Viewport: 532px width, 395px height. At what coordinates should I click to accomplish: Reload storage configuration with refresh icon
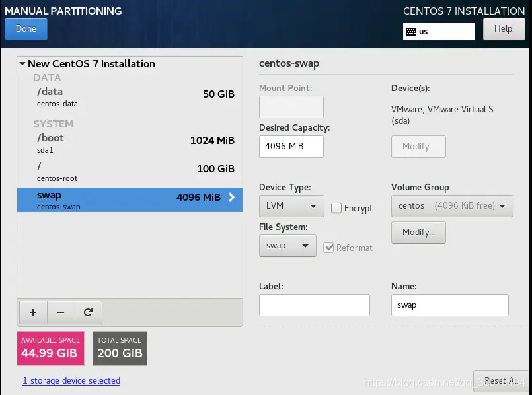[x=88, y=312]
